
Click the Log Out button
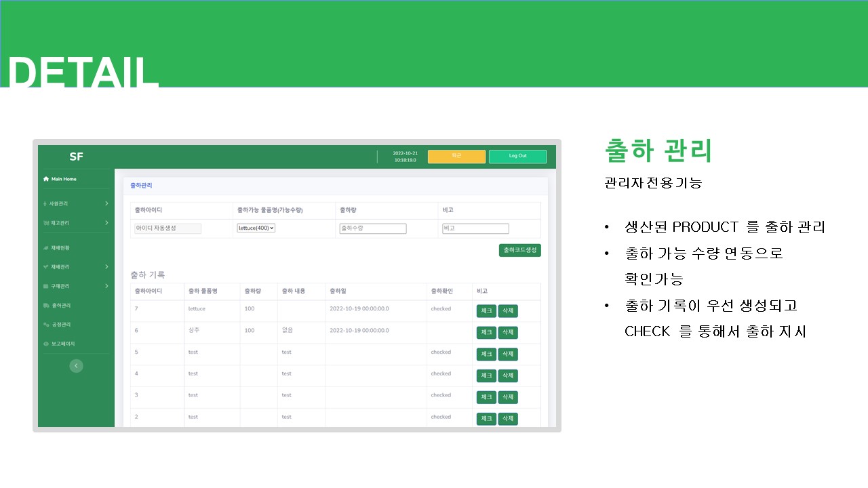[x=517, y=157]
